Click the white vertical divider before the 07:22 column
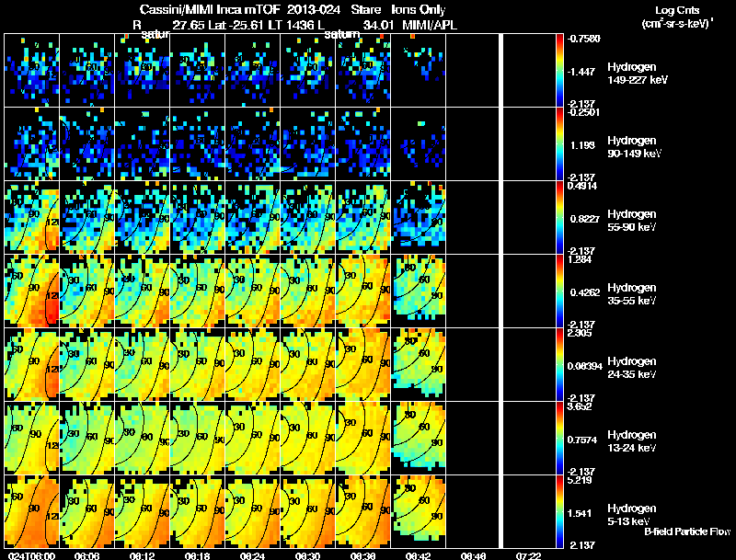 (x=500, y=291)
